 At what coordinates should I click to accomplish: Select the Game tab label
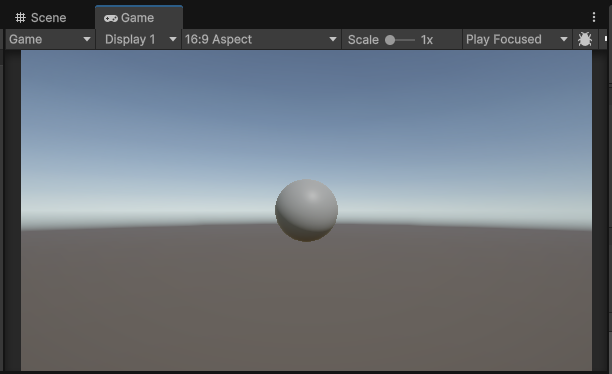click(x=137, y=18)
